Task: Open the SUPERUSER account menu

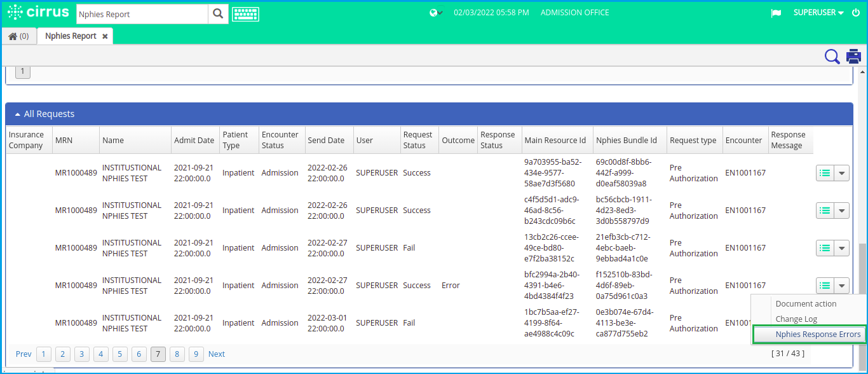Action: point(818,13)
